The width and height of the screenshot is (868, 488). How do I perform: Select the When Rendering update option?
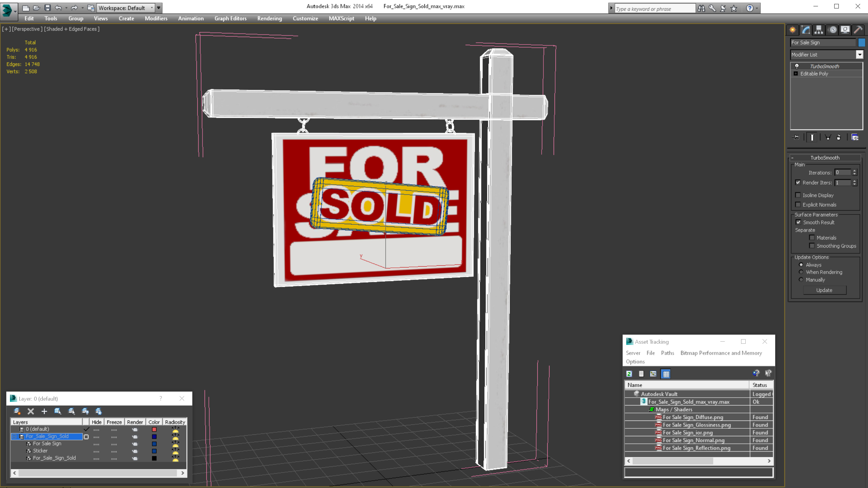(x=801, y=272)
